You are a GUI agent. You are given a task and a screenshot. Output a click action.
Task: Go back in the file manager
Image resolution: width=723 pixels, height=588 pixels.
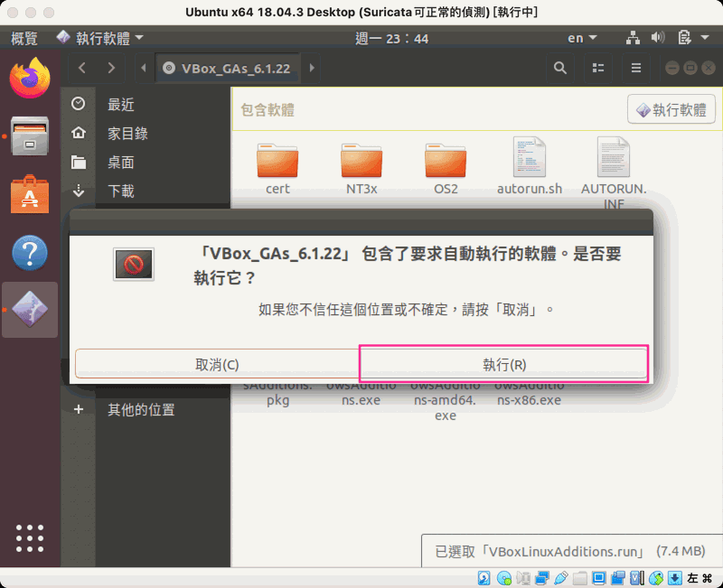tap(82, 69)
